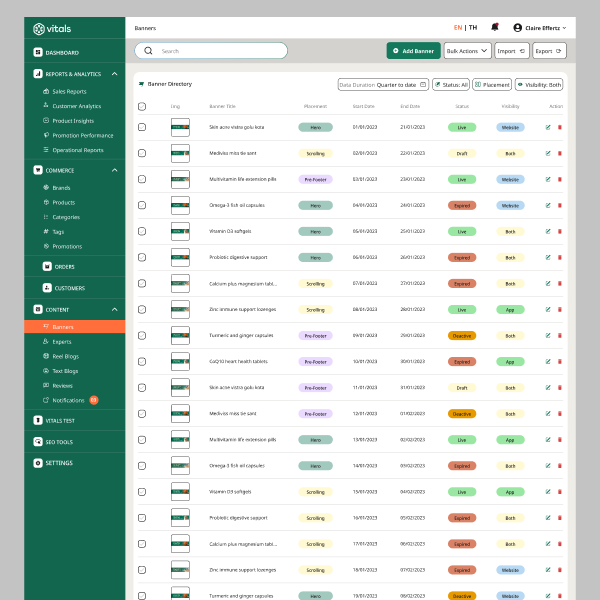Screen dimensions: 600x600
Task: Check the 'Calcium plus magnesium' 07/01/2023 row
Action: pyautogui.click(x=142, y=283)
